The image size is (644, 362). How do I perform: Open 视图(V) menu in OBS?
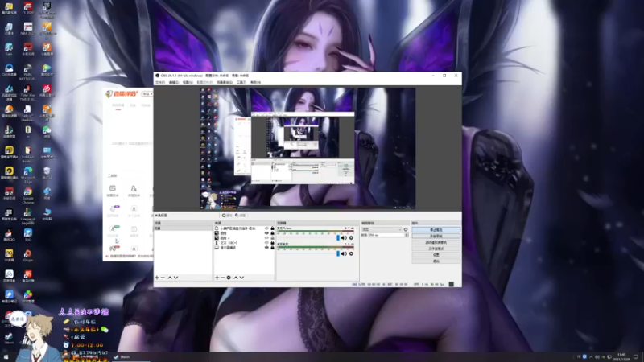188,83
